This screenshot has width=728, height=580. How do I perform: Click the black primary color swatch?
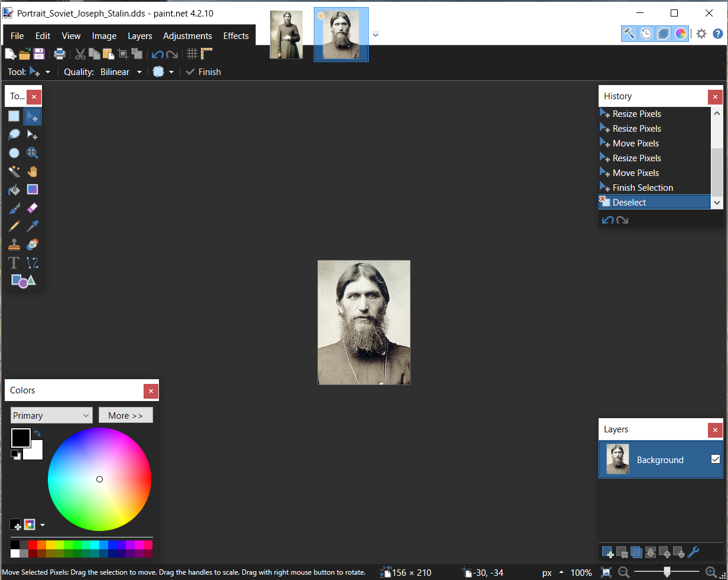pos(21,438)
